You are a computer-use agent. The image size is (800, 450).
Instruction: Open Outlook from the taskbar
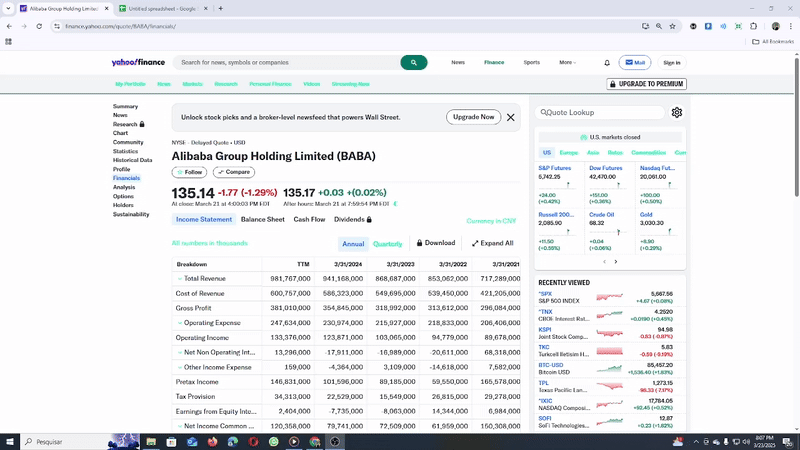(192, 441)
